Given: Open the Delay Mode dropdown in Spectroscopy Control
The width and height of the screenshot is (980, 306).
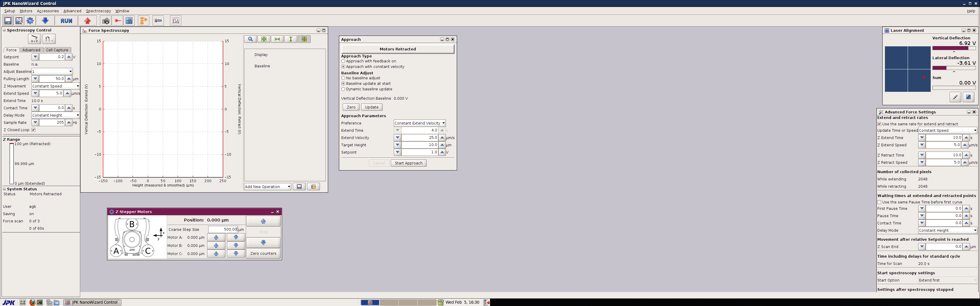Looking at the screenshot, I should 55,116.
